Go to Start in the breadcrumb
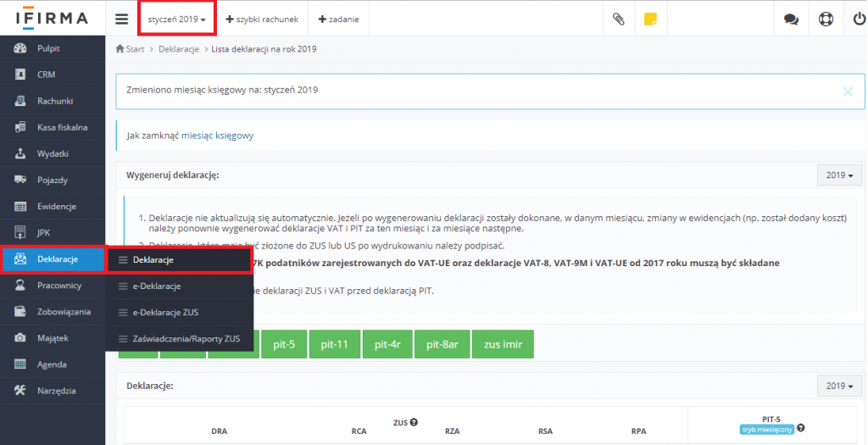Viewport: 868px width, 445px height. [134, 49]
